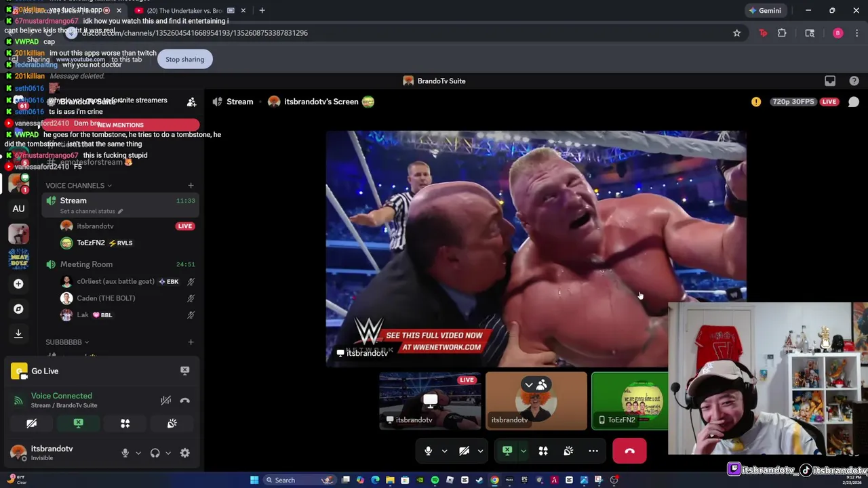Open itsbrandotv profile status panel
The image size is (868, 488).
pyautogui.click(x=42, y=453)
